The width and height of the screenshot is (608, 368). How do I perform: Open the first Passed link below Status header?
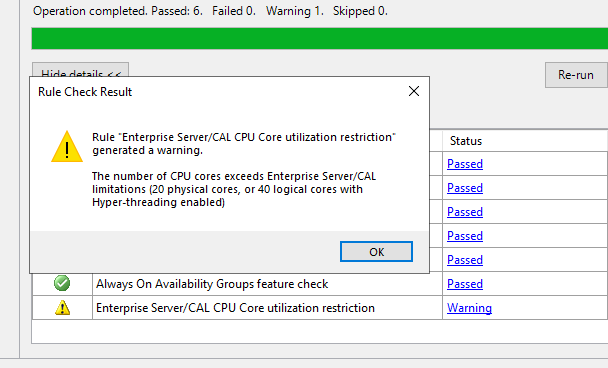[465, 164]
